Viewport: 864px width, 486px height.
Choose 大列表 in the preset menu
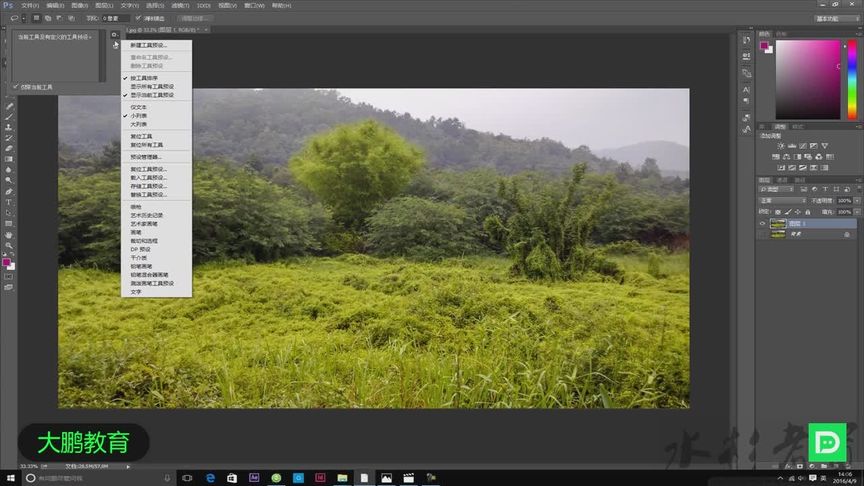139,125
